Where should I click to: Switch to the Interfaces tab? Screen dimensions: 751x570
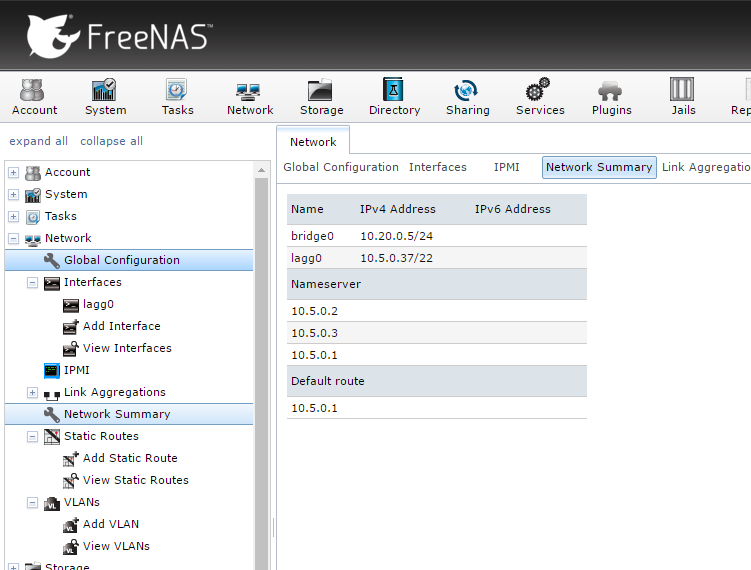click(437, 167)
